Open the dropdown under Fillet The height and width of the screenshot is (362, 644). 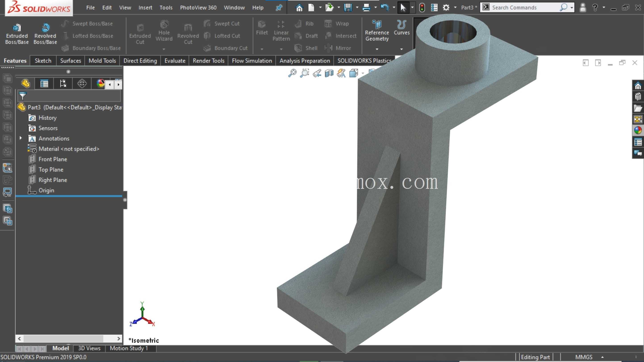click(x=262, y=49)
